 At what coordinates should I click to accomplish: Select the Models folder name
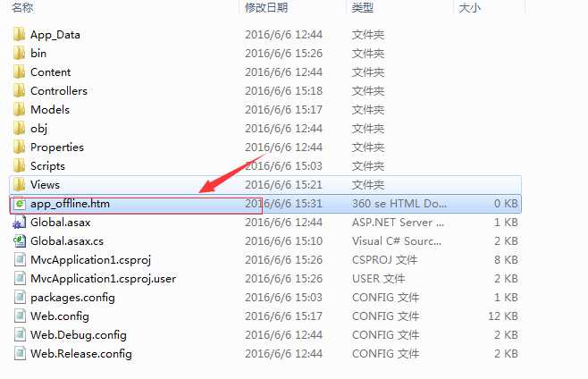click(50, 110)
